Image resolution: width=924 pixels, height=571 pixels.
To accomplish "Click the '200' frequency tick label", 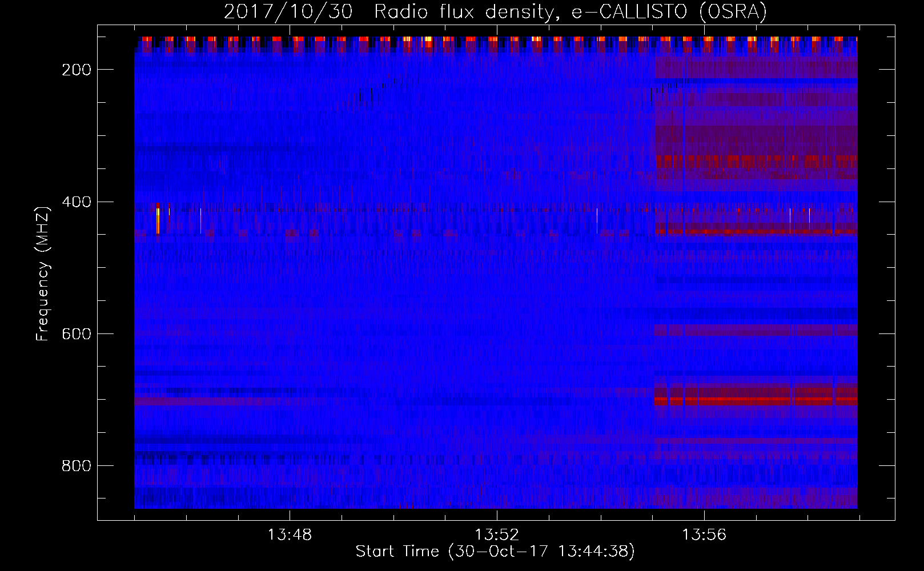I will 77,70.
